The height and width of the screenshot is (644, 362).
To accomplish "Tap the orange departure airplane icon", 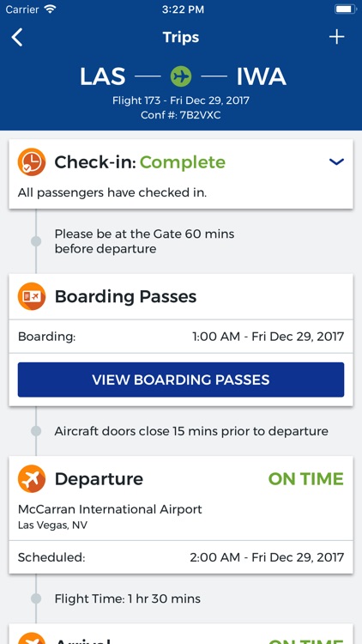I will click(x=32, y=478).
